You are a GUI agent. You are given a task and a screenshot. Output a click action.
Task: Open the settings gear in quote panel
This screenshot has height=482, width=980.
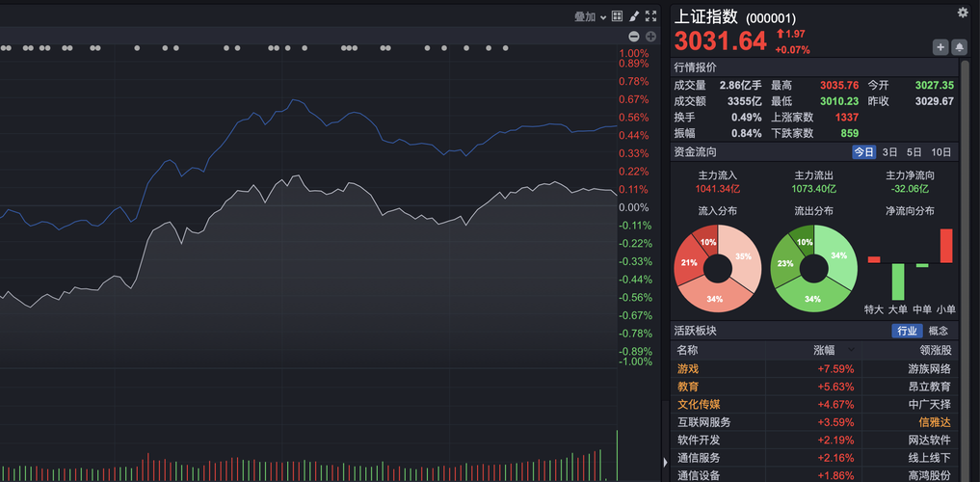point(962,13)
